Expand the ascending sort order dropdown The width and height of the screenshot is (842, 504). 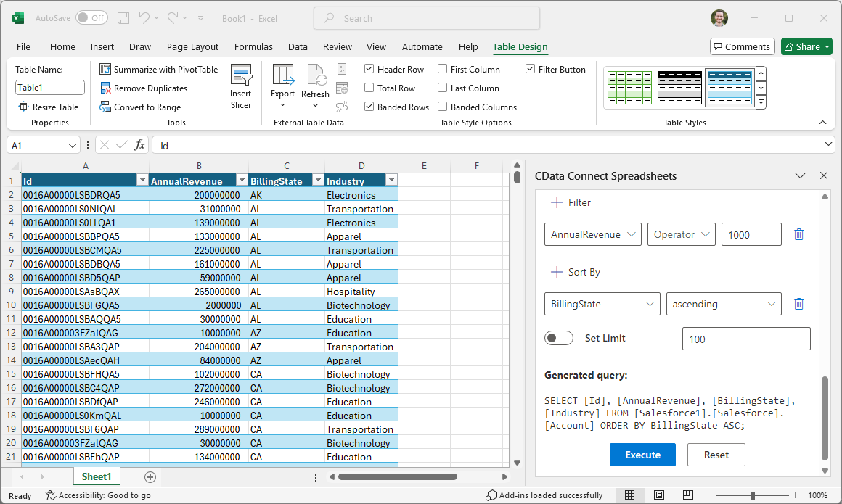[x=723, y=304]
